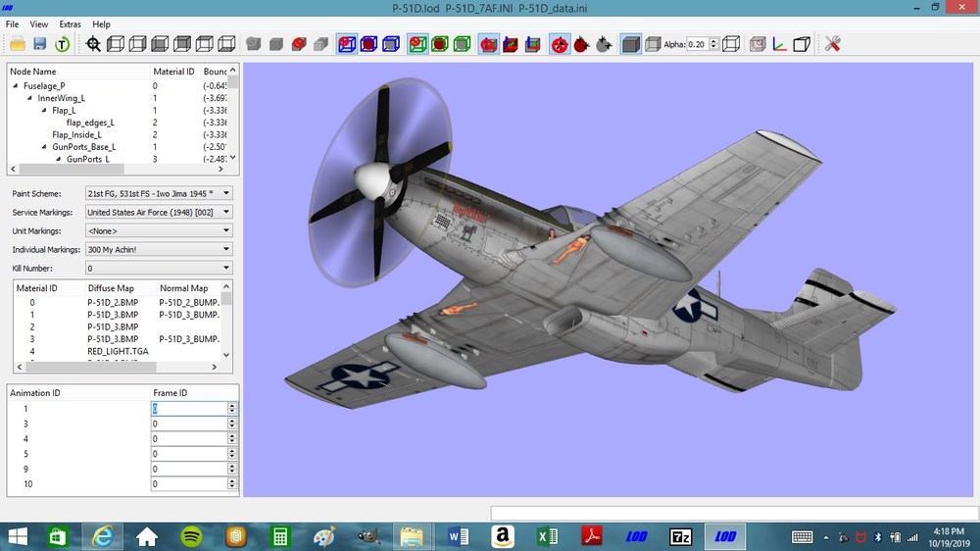This screenshot has height=551, width=980.
Task: Open the Service Markings dropdown
Action: 159,212
